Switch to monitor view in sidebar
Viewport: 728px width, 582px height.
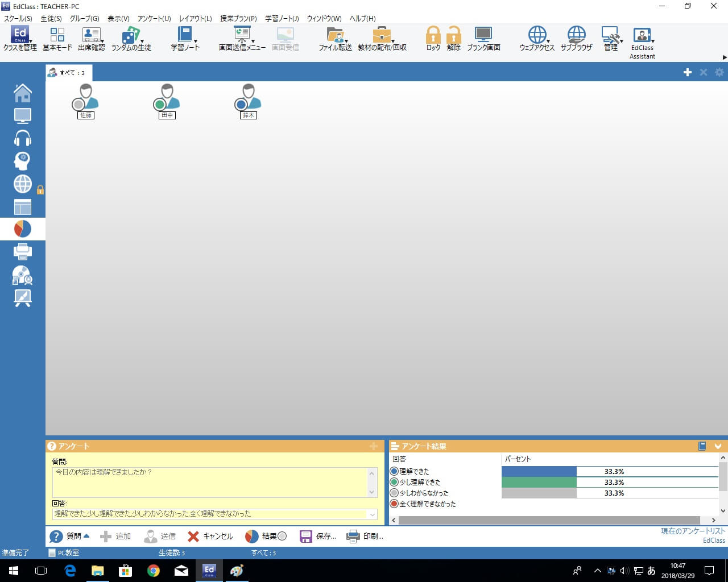22,116
